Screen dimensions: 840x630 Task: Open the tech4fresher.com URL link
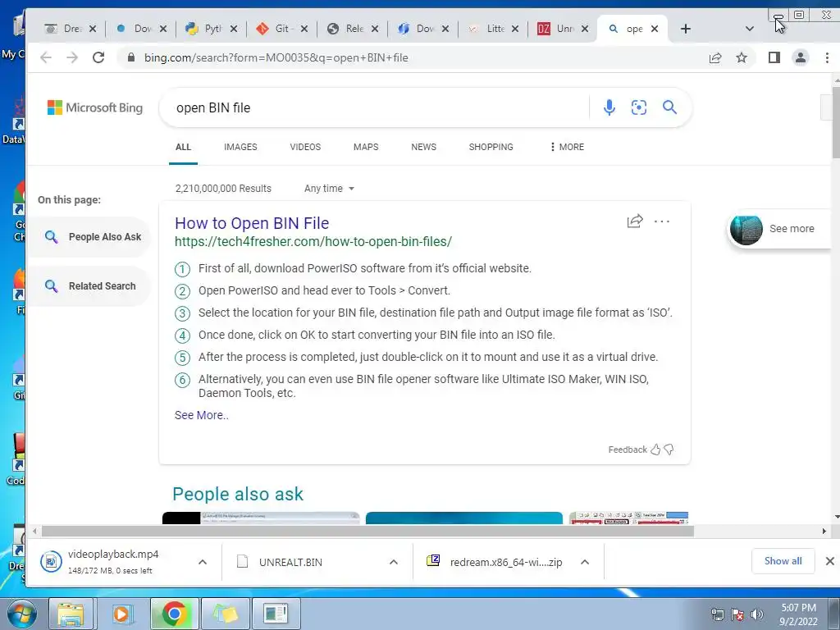tap(313, 242)
